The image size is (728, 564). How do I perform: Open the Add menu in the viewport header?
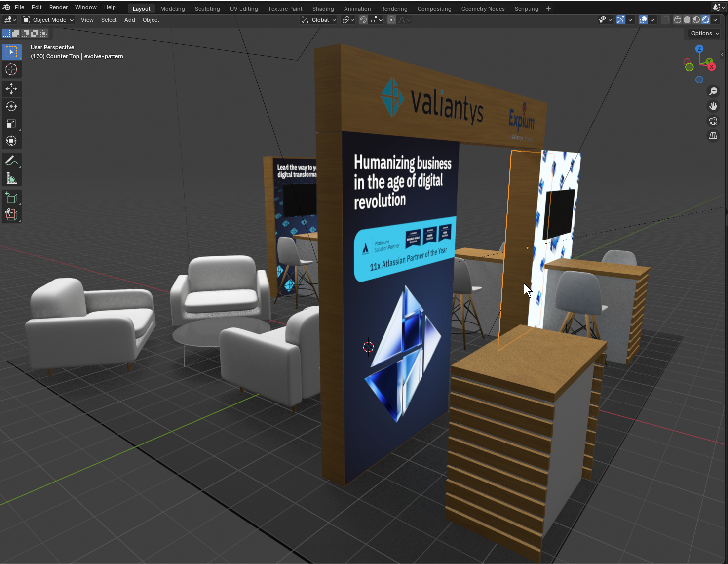pos(129,20)
